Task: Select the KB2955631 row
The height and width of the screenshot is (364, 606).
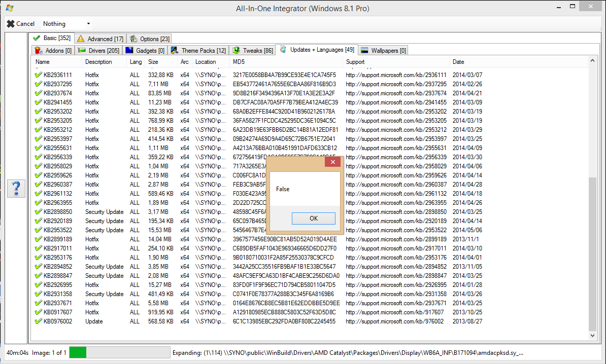Action: point(309,148)
